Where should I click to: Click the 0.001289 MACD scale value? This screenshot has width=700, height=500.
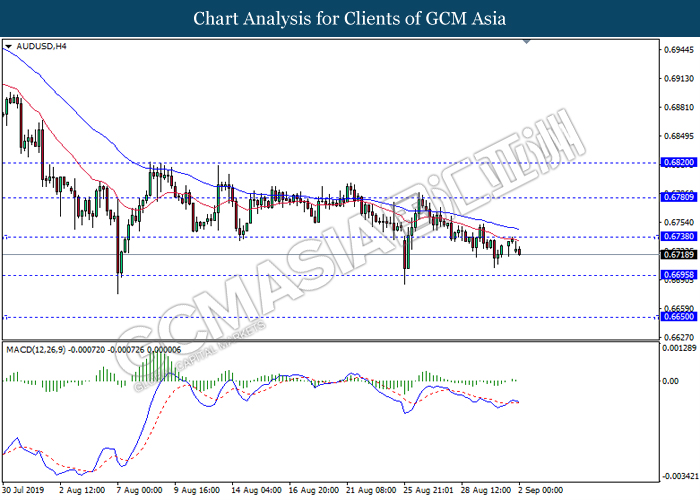[679, 348]
